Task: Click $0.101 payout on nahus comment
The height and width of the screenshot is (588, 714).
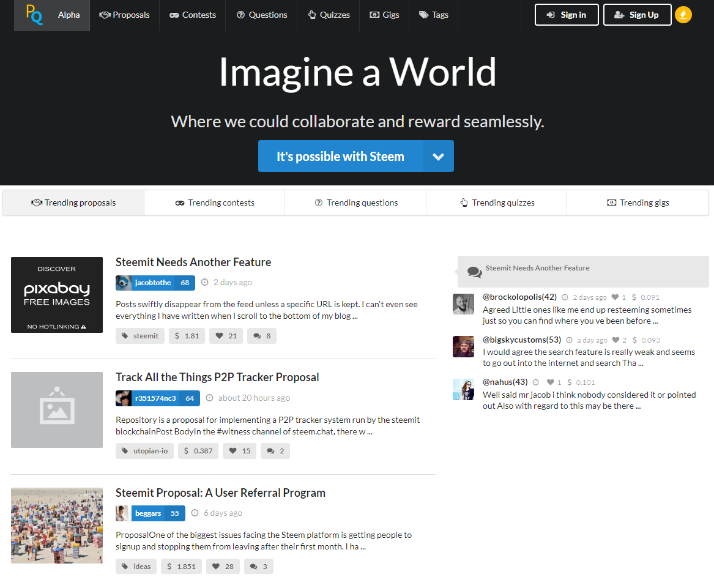Action: (581, 382)
